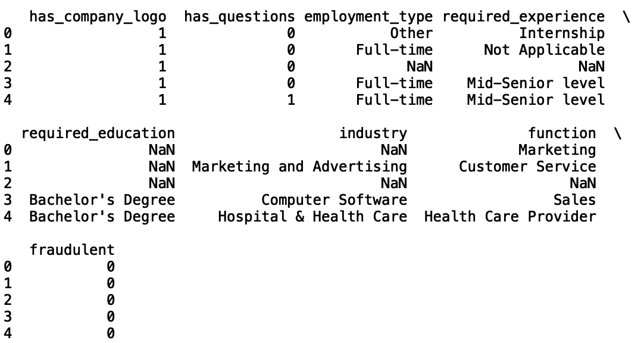
Task: Click the 'Internship' experience value
Action: pos(562,33)
